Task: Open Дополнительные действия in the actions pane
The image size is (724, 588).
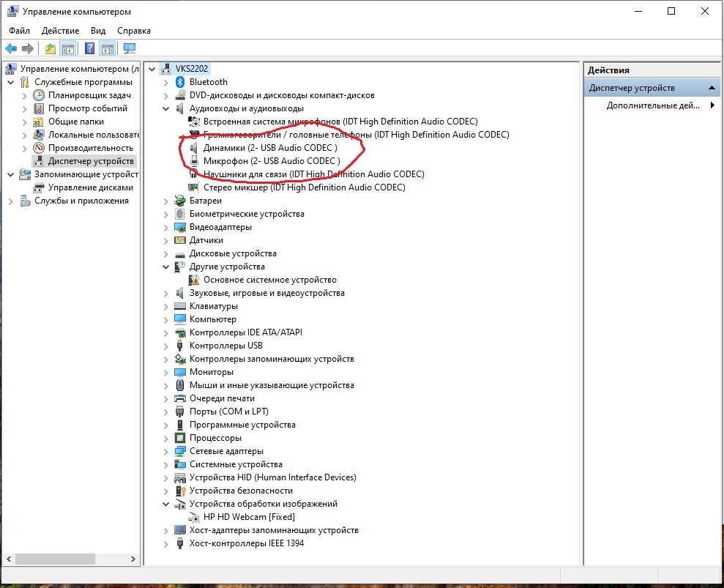Action: coord(653,105)
